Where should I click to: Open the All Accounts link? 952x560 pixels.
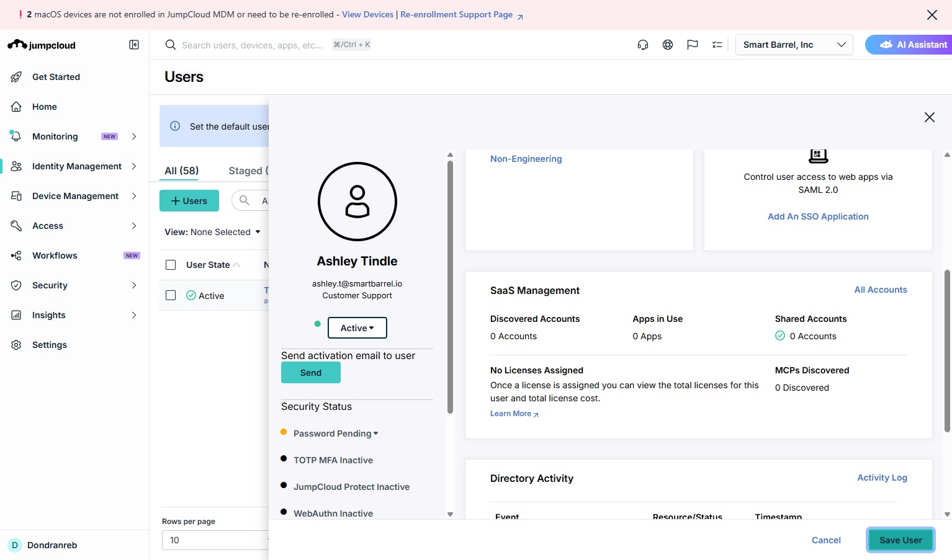tap(881, 290)
